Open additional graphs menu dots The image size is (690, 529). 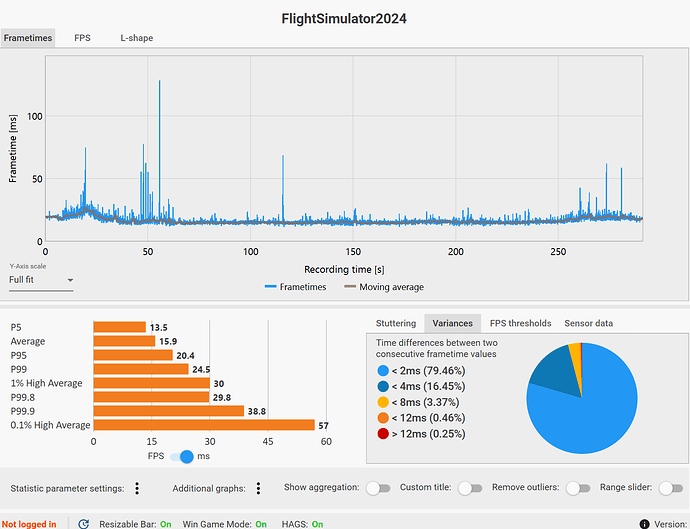(x=258, y=488)
